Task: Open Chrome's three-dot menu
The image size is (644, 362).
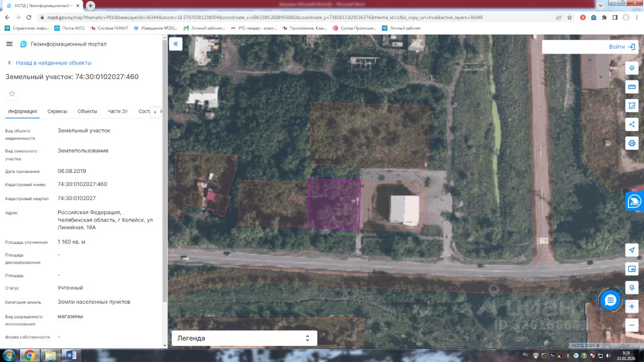Action: [637, 18]
